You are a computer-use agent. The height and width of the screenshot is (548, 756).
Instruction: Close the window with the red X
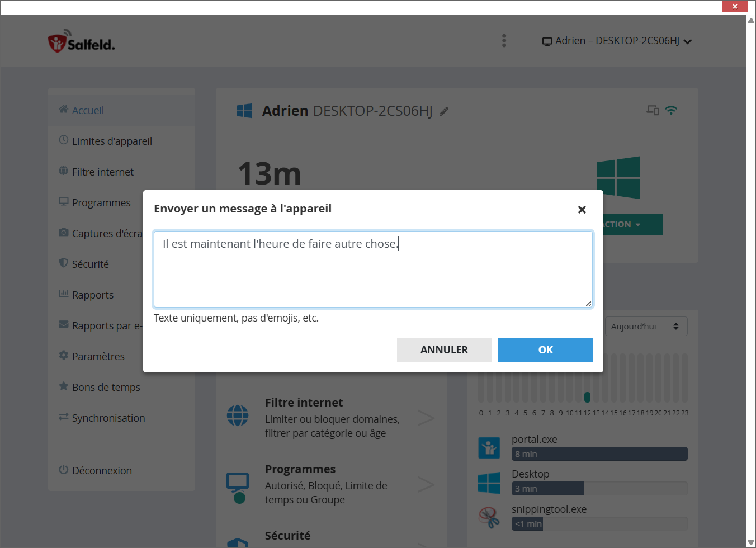735,6
